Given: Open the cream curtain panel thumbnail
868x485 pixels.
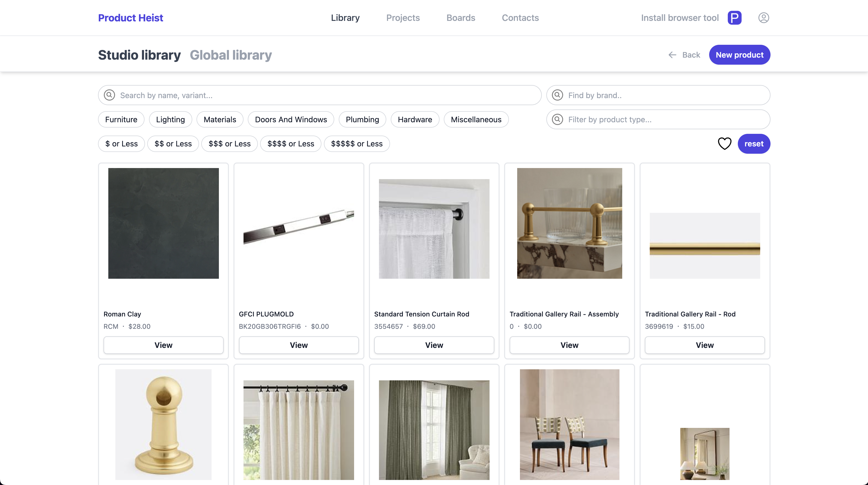Looking at the screenshot, I should coord(299,430).
